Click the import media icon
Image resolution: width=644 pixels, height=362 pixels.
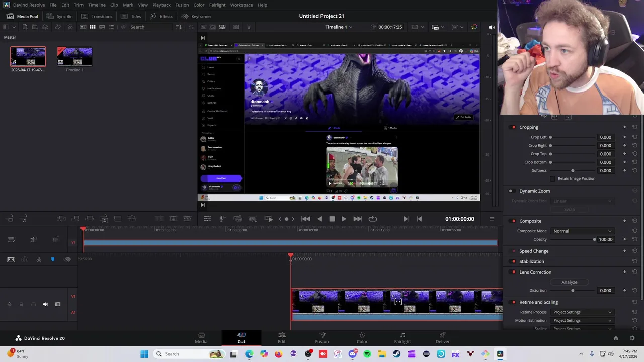coord(25,27)
